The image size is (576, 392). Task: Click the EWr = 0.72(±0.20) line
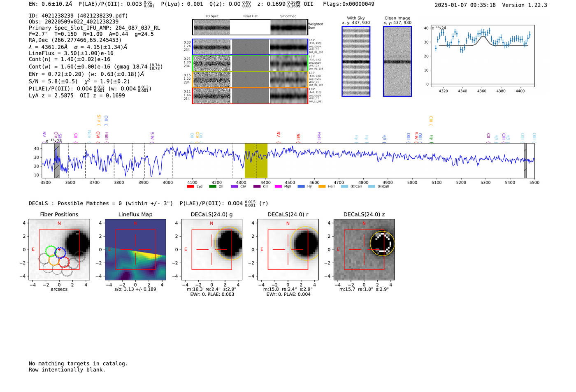pos(86,74)
